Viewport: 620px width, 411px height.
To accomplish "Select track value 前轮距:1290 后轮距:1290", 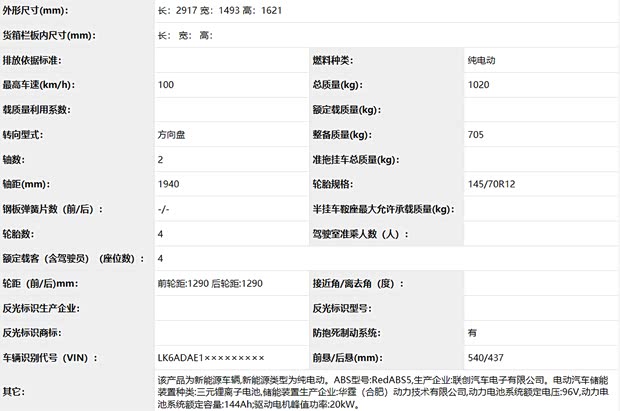I will tap(210, 284).
